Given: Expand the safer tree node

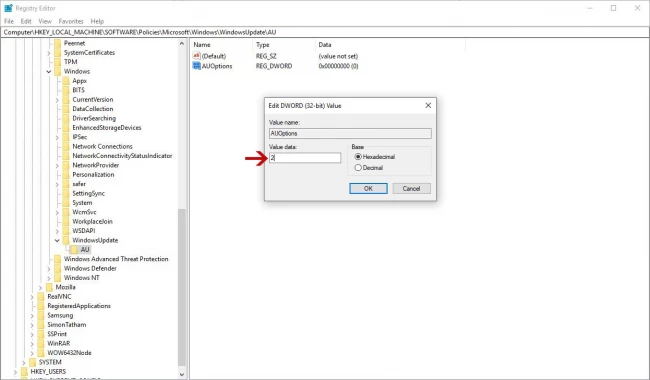Looking at the screenshot, I should point(57,184).
